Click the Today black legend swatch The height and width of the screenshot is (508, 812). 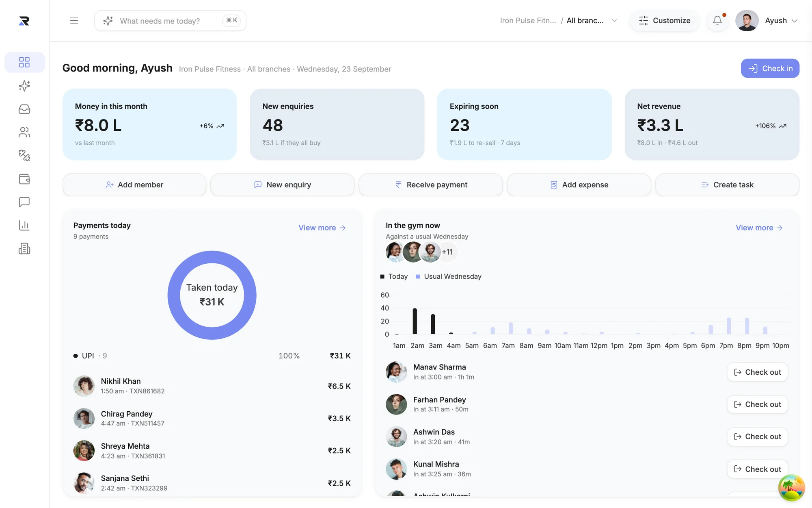point(382,276)
